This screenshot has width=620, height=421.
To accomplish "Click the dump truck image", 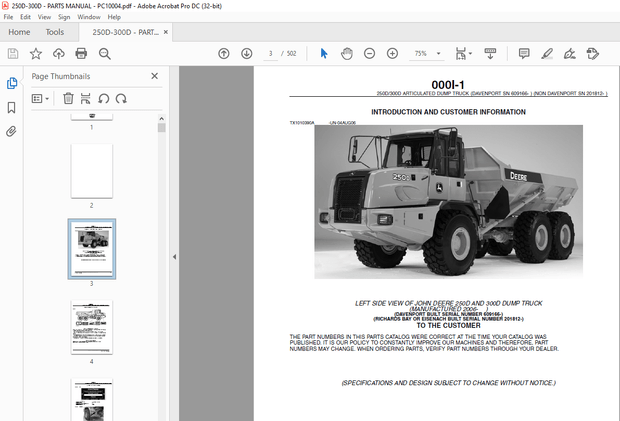I will pos(448,202).
